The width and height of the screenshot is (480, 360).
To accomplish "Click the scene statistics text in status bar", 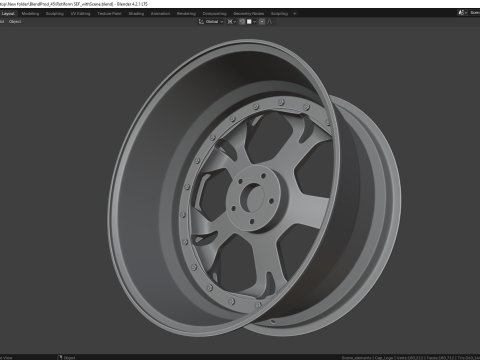I will [411, 358].
